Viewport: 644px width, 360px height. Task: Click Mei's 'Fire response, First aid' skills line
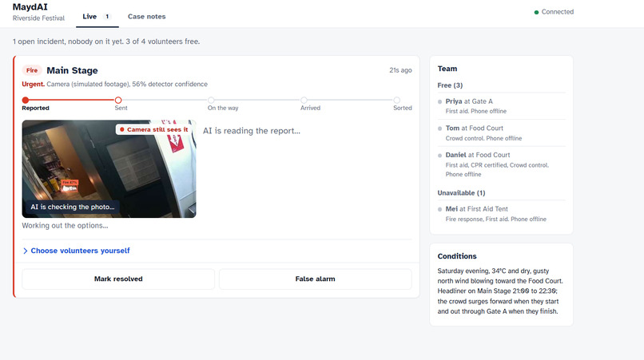coord(495,220)
